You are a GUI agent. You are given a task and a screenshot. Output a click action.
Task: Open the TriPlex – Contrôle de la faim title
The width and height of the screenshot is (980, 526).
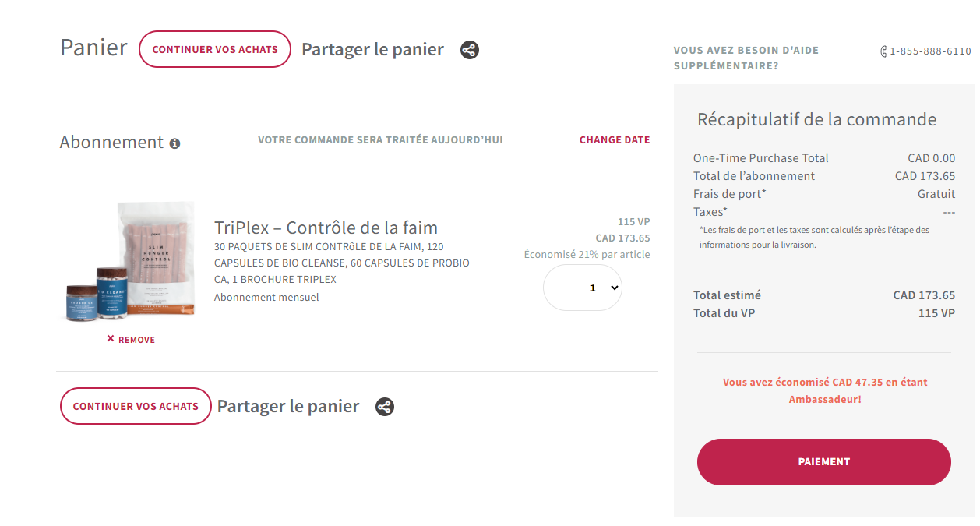(x=326, y=228)
